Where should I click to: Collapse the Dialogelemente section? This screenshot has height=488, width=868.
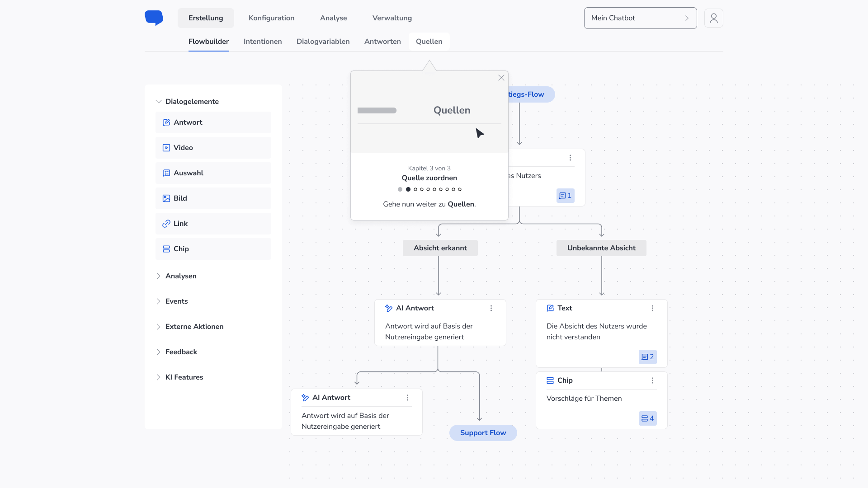159,102
